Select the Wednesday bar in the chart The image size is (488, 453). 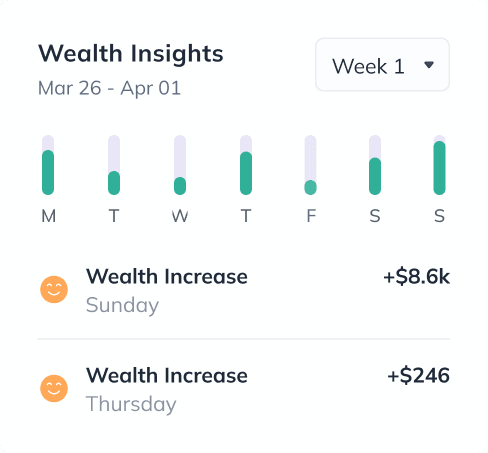(180, 165)
